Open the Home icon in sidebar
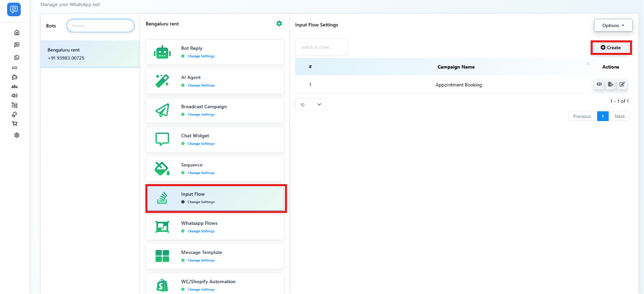The height and width of the screenshot is (294, 644). (17, 33)
